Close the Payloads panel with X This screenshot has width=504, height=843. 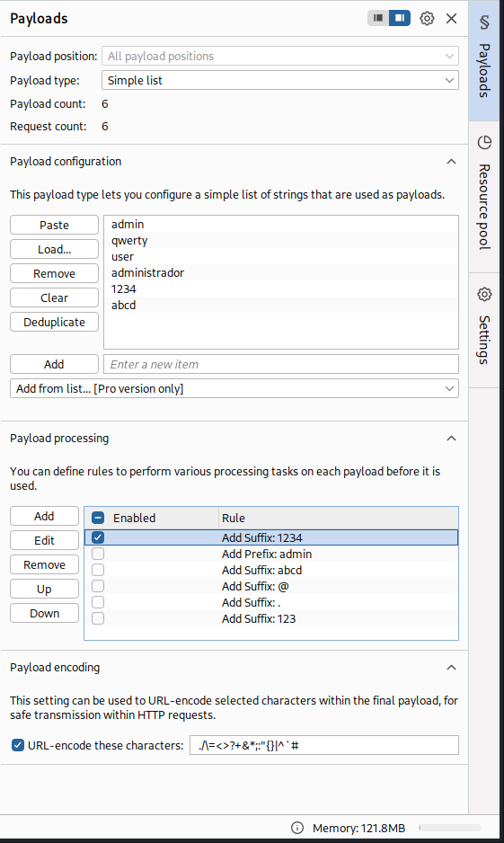pyautogui.click(x=451, y=18)
